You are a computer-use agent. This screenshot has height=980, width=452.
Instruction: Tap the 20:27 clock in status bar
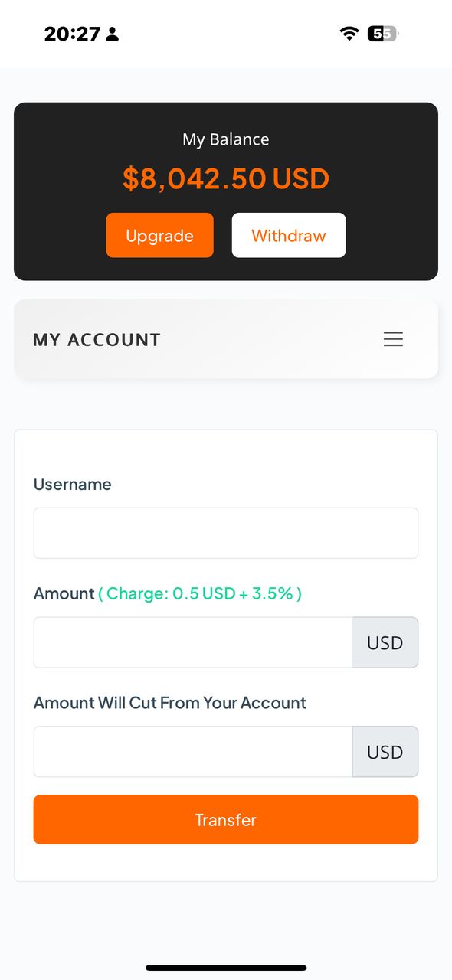tap(72, 34)
